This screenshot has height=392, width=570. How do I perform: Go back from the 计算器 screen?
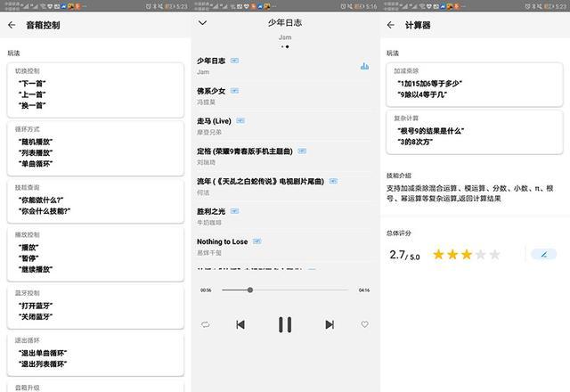coord(391,25)
